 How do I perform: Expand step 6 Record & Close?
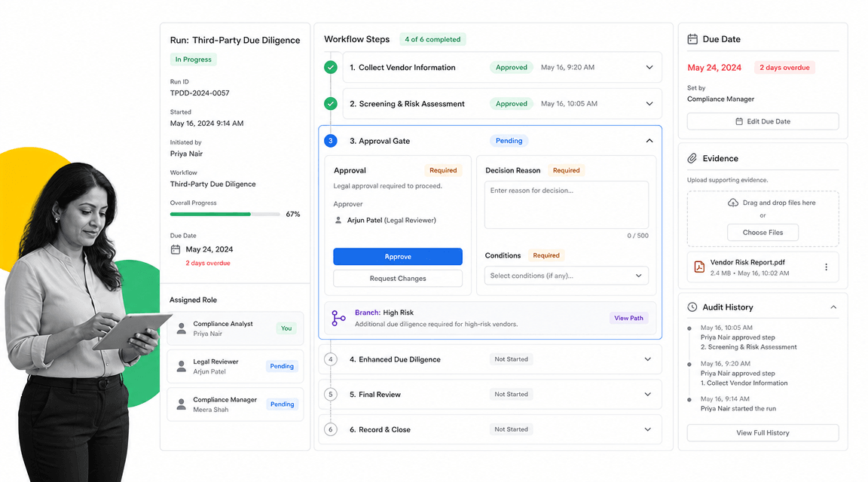pyautogui.click(x=648, y=429)
